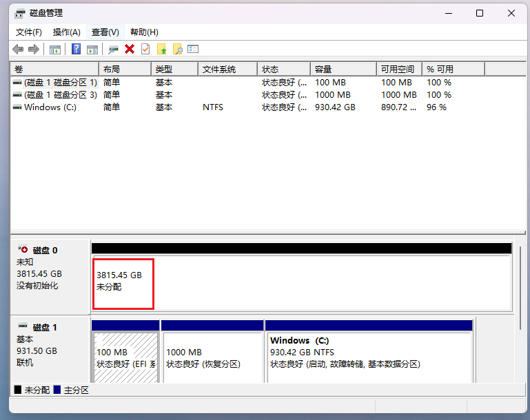Image resolution: width=530 pixels, height=420 pixels.
Task: Close the 磁盘管理 window
Action: [x=511, y=14]
